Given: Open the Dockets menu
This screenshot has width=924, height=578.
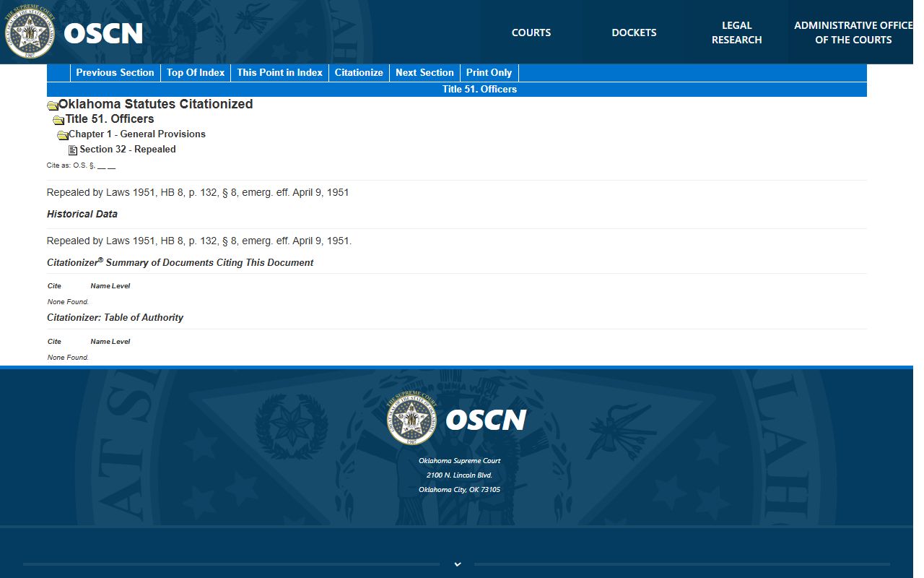Looking at the screenshot, I should [x=634, y=33].
